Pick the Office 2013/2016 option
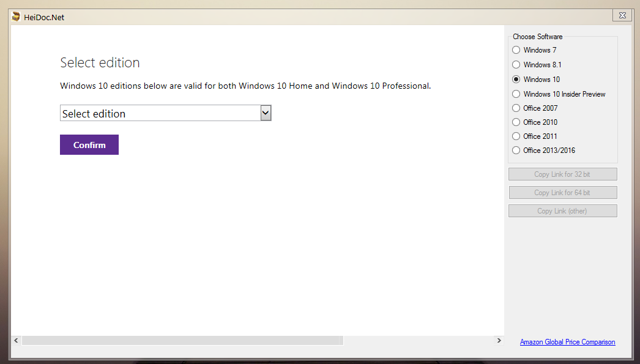Image resolution: width=640 pixels, height=364 pixels. coord(544,150)
